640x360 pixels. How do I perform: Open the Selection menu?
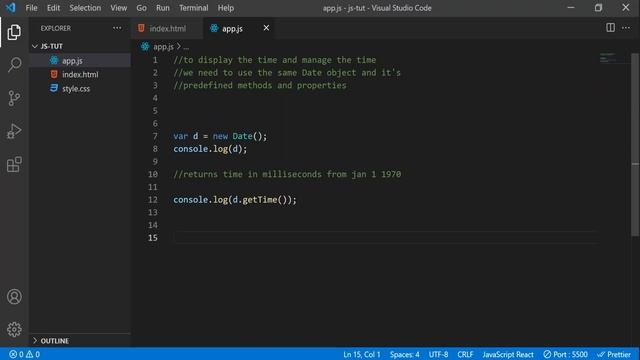point(85,8)
